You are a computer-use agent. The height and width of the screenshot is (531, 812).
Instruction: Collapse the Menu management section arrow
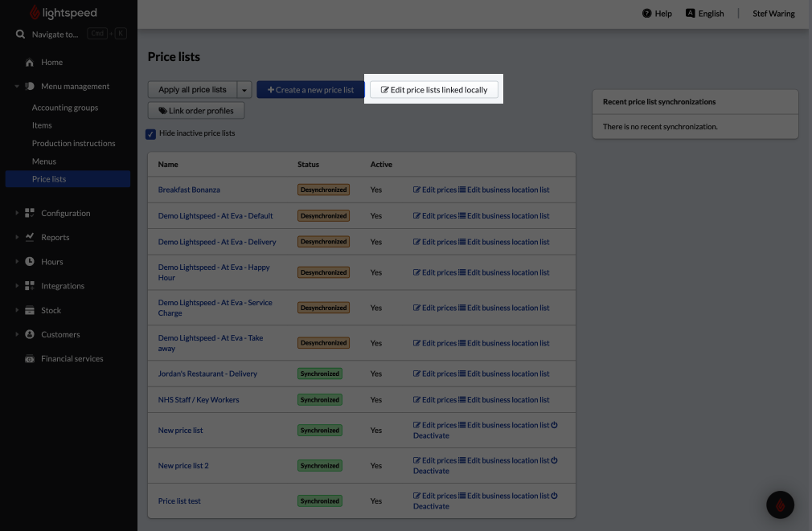pos(17,86)
